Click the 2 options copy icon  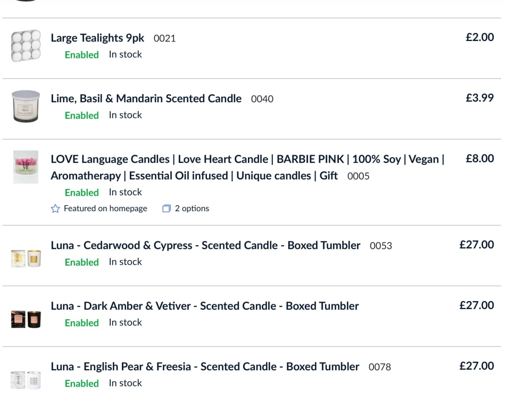(167, 209)
